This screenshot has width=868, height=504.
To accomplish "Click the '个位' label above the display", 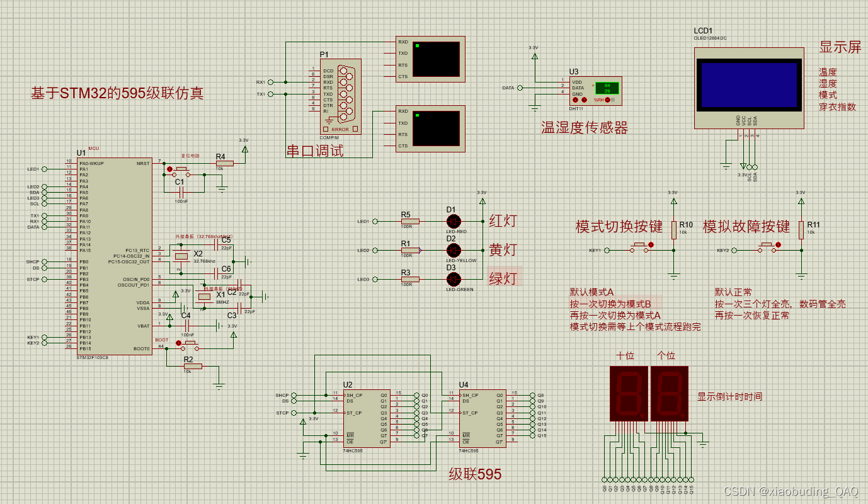I will click(x=666, y=356).
